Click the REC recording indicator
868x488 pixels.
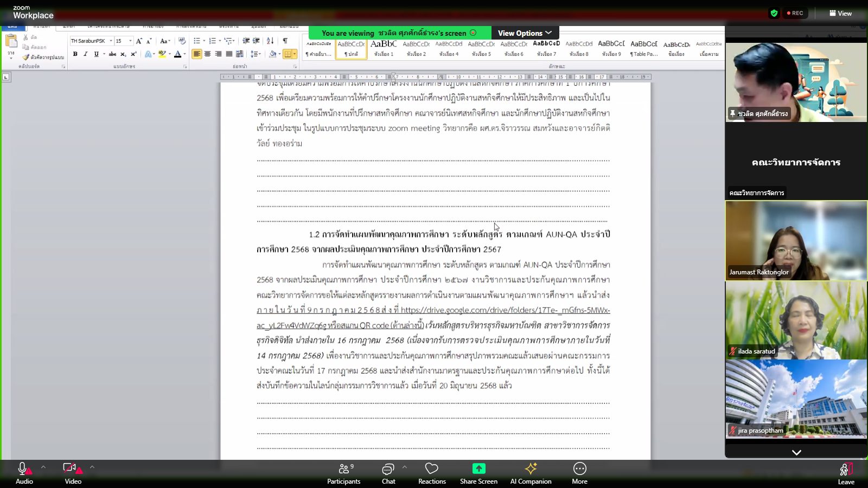coord(794,13)
